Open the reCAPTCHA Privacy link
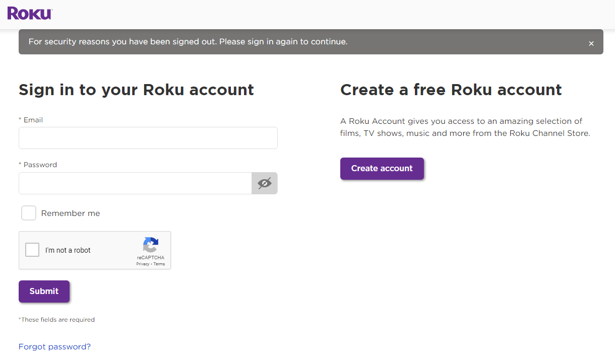615x364 pixels. click(143, 263)
